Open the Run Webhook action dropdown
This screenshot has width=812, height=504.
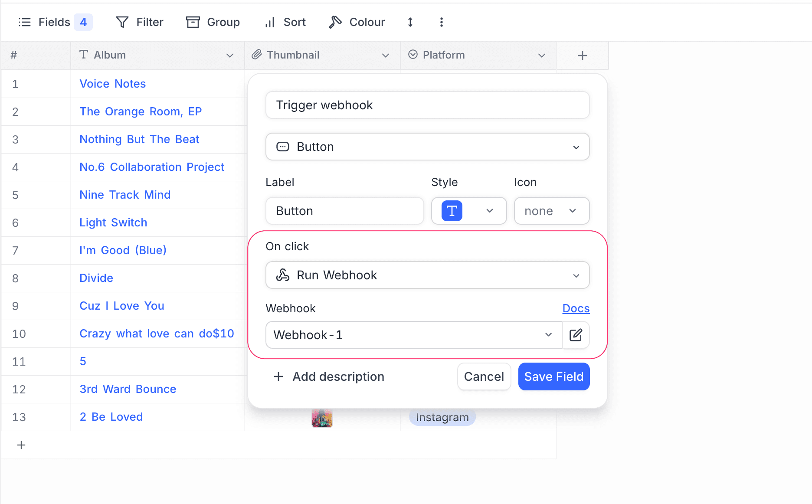pos(427,275)
